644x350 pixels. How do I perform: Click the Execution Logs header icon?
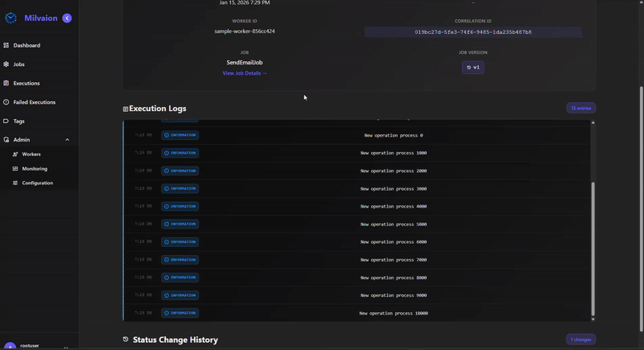pyautogui.click(x=126, y=109)
